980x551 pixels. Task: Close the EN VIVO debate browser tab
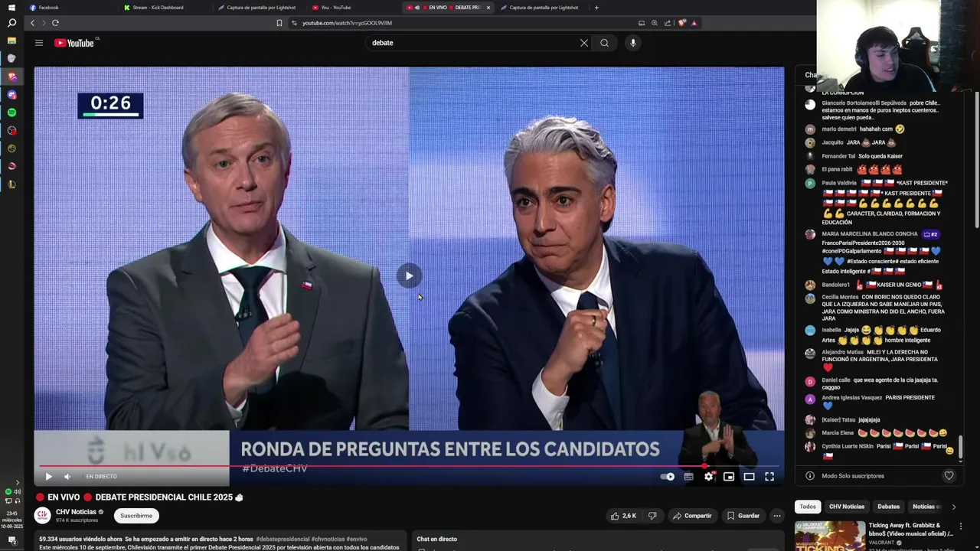click(x=488, y=8)
